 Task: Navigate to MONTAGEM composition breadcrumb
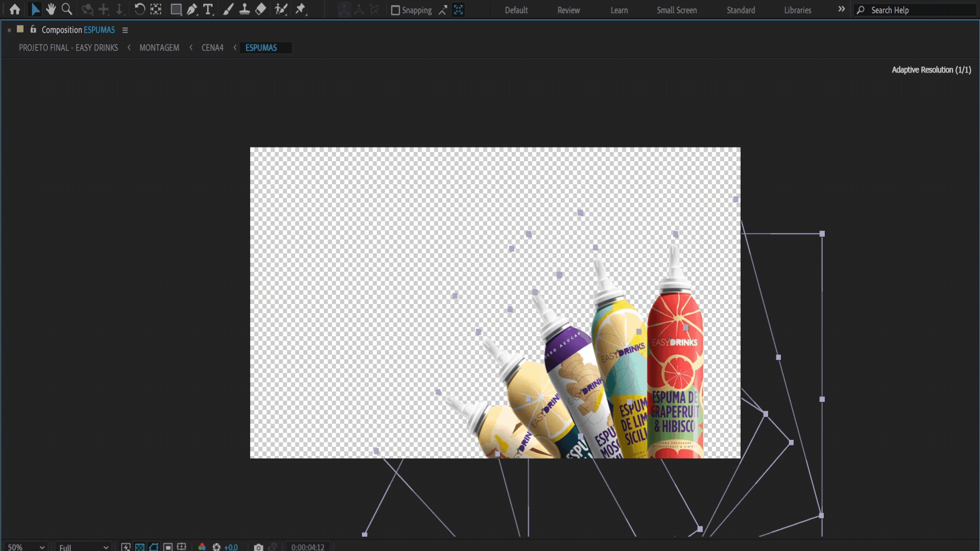tap(159, 47)
